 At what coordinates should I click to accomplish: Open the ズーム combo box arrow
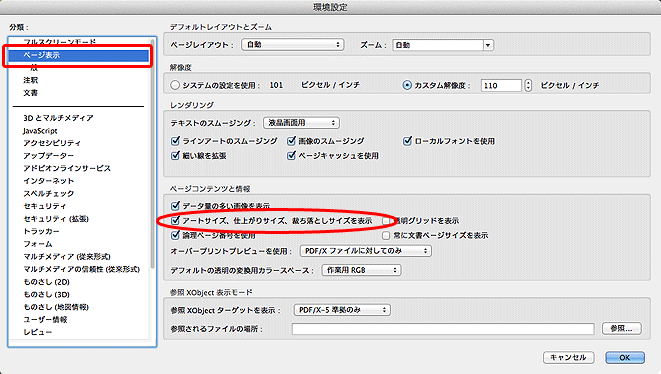click(x=488, y=45)
